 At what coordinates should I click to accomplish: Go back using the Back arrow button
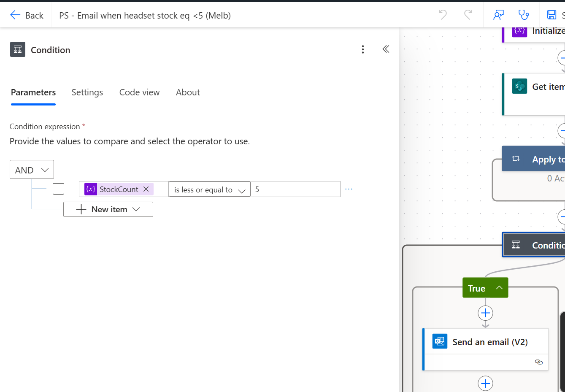tap(26, 15)
